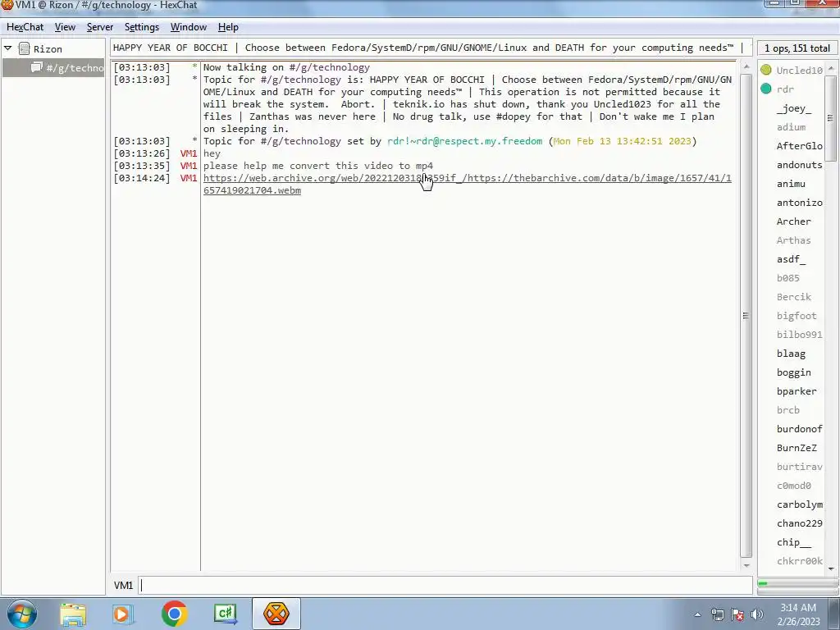Click the green op icon beside rdr

tap(766, 89)
